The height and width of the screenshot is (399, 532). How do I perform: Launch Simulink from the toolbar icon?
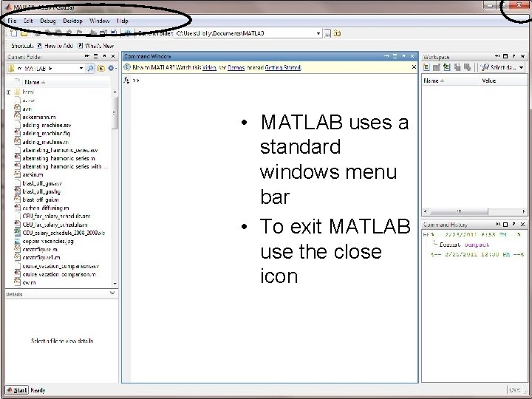(x=92, y=33)
